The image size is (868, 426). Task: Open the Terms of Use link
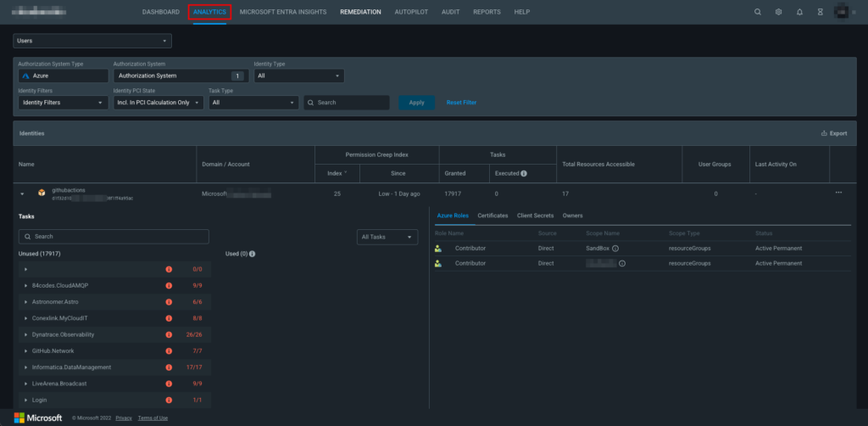(153, 418)
